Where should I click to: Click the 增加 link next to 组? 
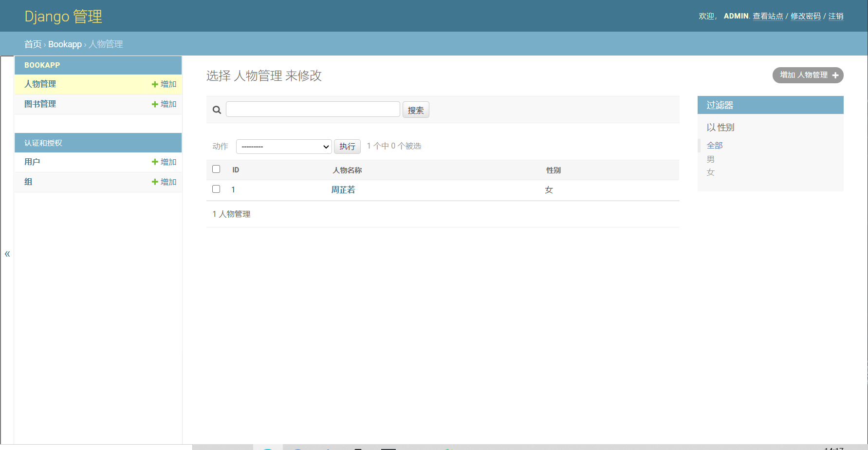coord(168,182)
